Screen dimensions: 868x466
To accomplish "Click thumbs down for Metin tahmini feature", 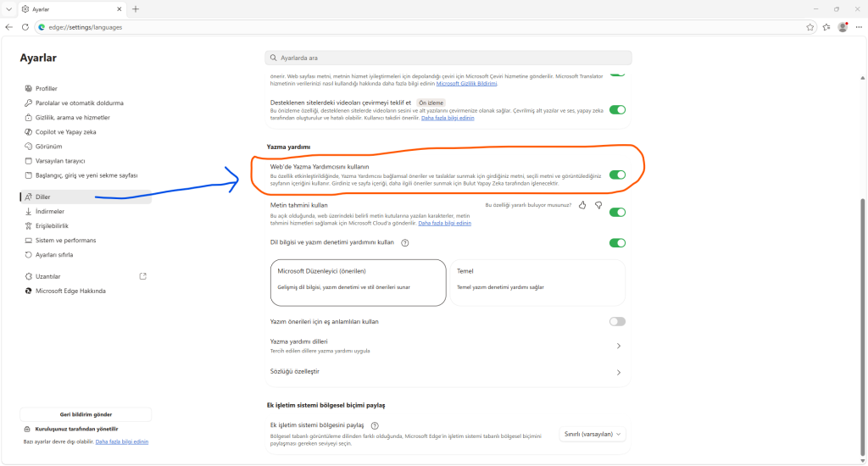I will click(x=598, y=205).
